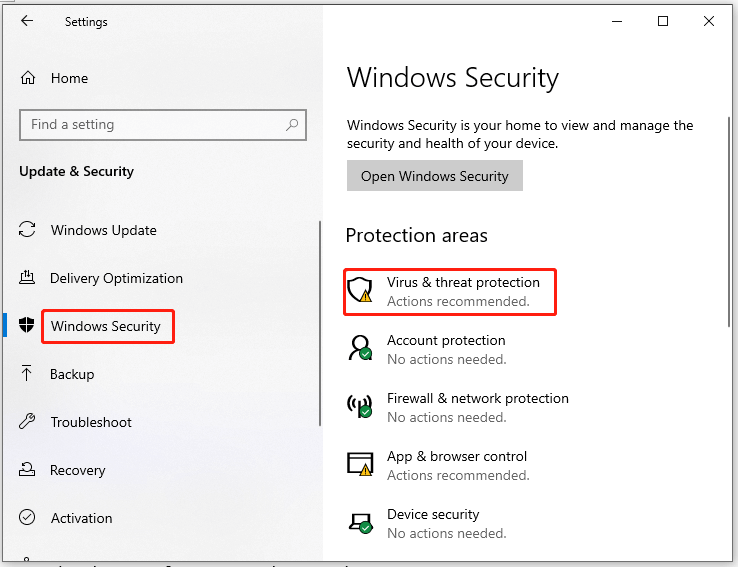Select Delivery Optimization in sidebar
738x567 pixels.
pyautogui.click(x=116, y=278)
